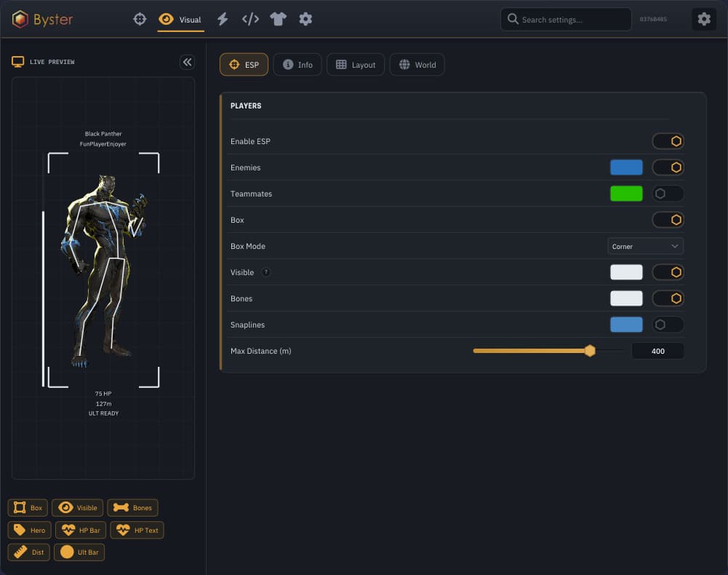Click the Search settings field

tap(566, 20)
